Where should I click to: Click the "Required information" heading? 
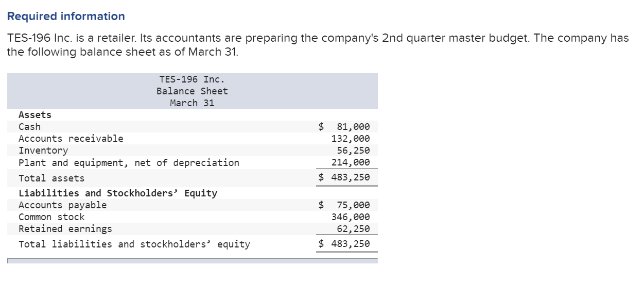point(66,16)
